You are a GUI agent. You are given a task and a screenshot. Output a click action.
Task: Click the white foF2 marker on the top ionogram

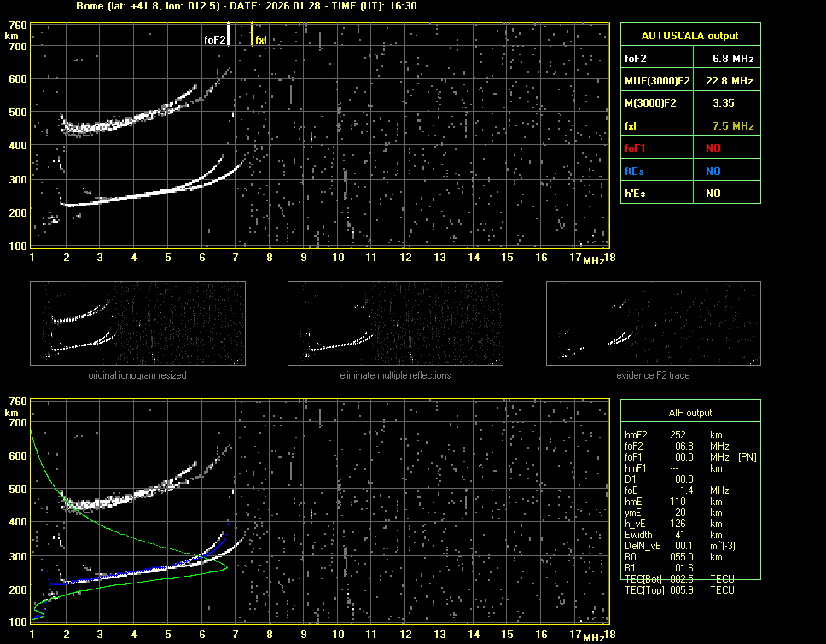click(228, 35)
